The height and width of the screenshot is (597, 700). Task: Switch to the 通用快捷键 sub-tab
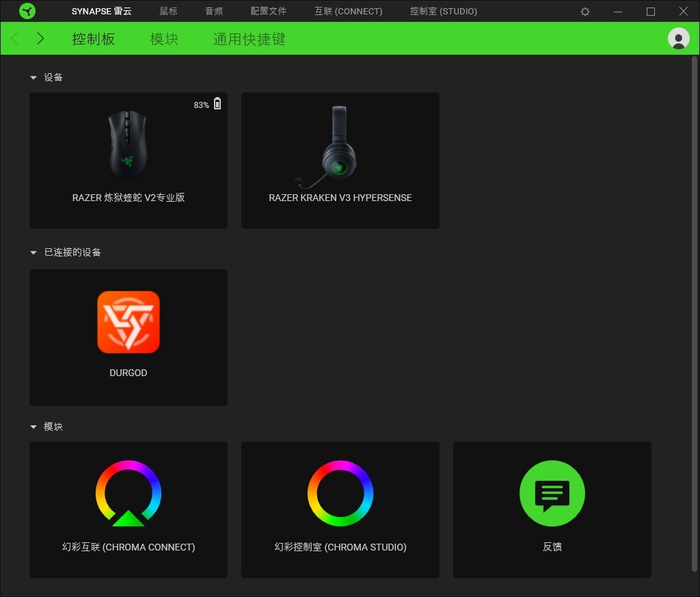click(249, 39)
